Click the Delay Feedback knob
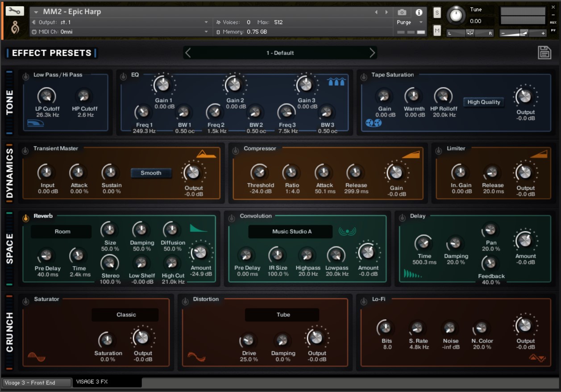Viewport: 561px width, 392px height. pyautogui.click(x=490, y=263)
